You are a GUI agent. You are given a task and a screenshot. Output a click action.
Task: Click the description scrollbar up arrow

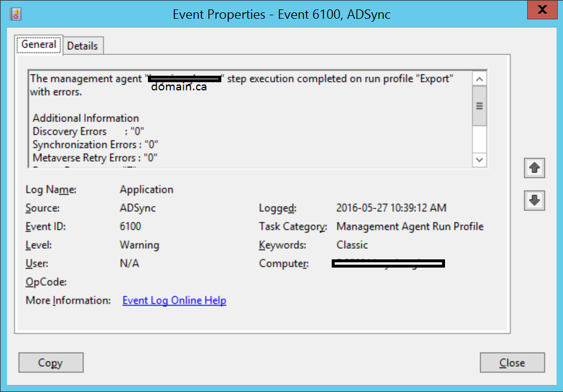479,79
